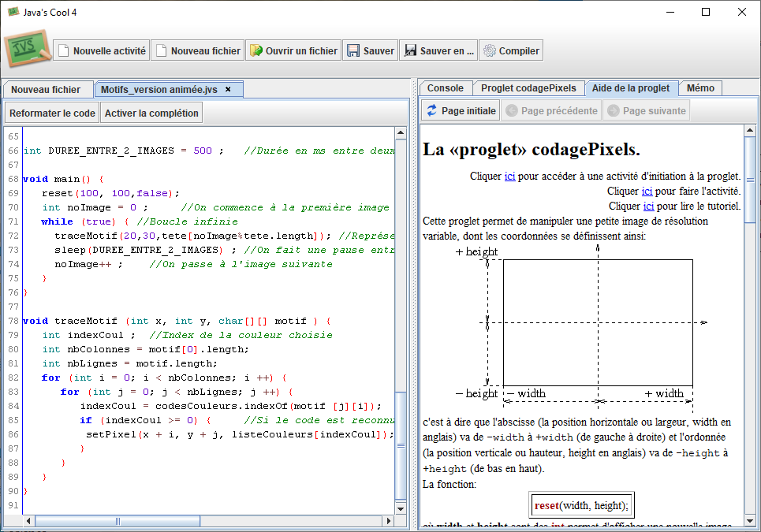Click the Sauver en... save-as button
This screenshot has width=761, height=532.
pos(438,50)
